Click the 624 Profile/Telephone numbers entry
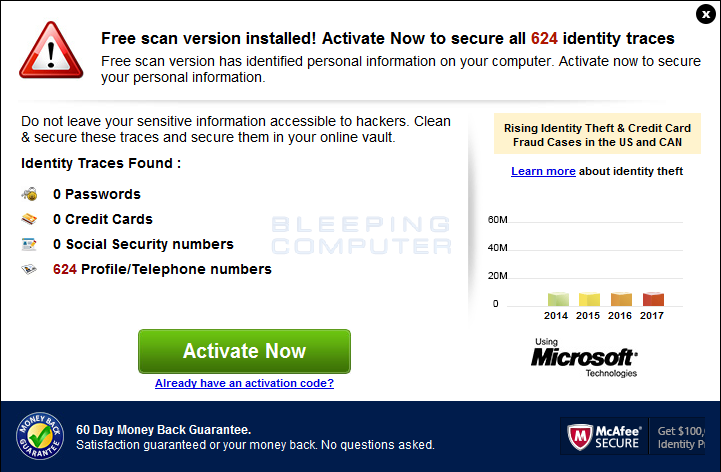The width and height of the screenshot is (721, 472). click(x=162, y=269)
